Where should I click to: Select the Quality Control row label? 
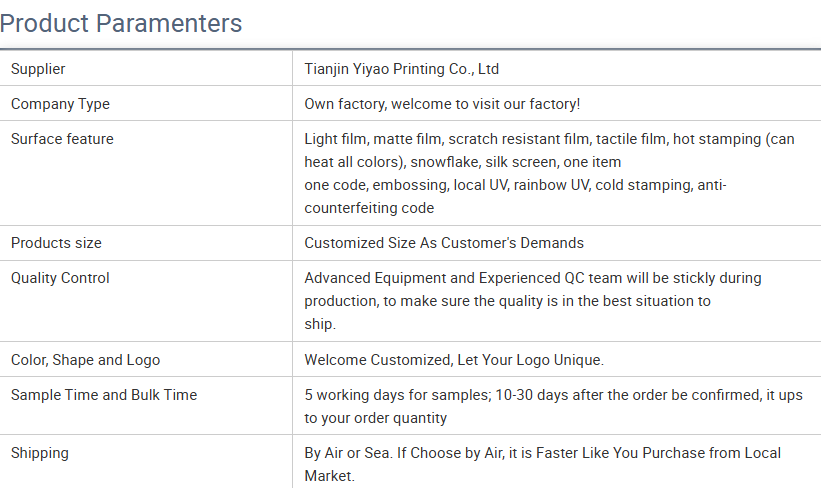pos(60,278)
